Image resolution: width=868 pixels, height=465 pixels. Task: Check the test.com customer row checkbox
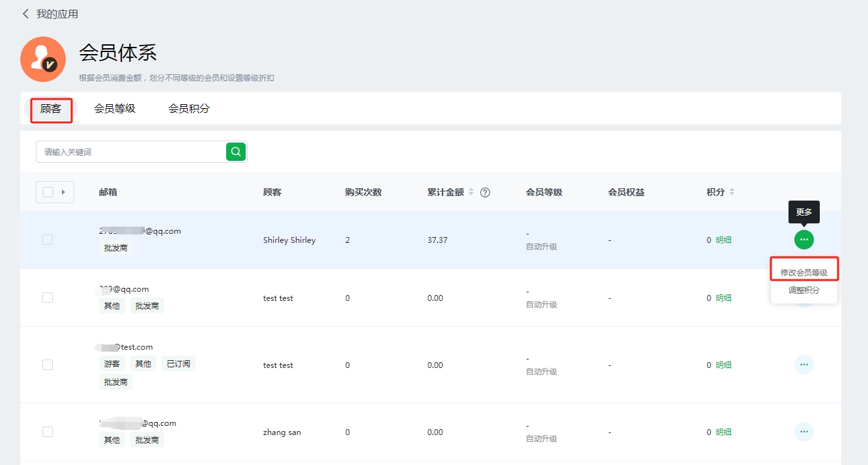point(48,365)
